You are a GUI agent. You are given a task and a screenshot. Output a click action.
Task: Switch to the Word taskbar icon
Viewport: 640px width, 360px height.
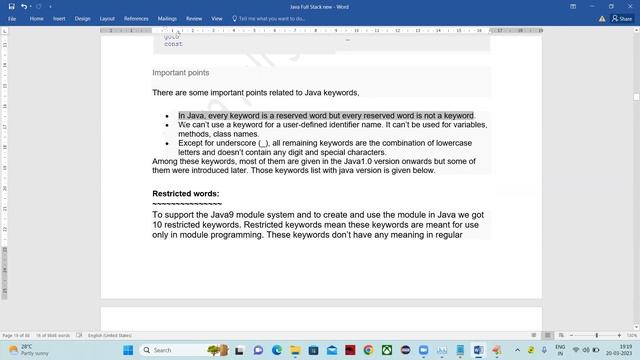click(x=478, y=350)
